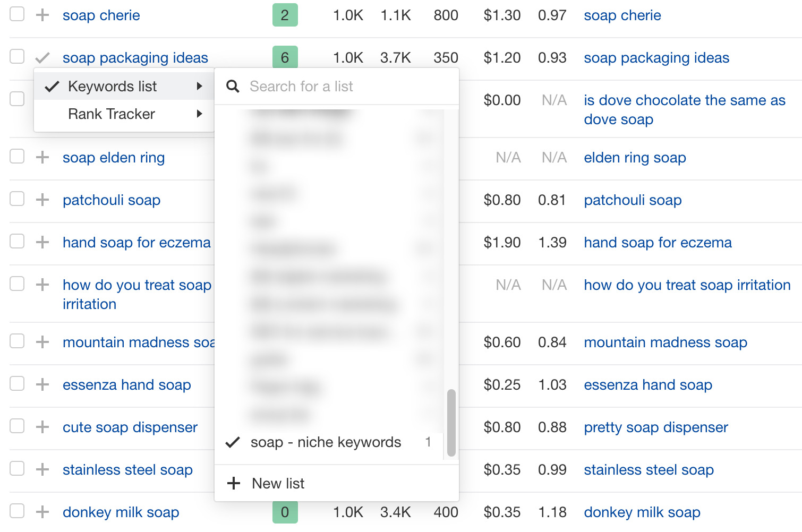
Task: Click the plus icon on New list
Action: tap(234, 483)
